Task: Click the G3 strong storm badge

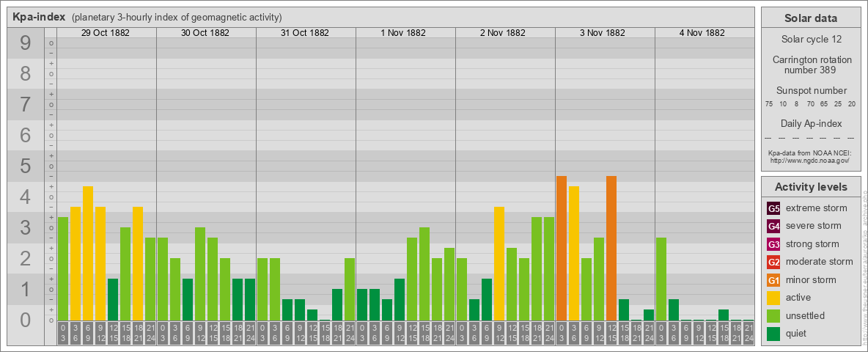Action: click(x=773, y=244)
